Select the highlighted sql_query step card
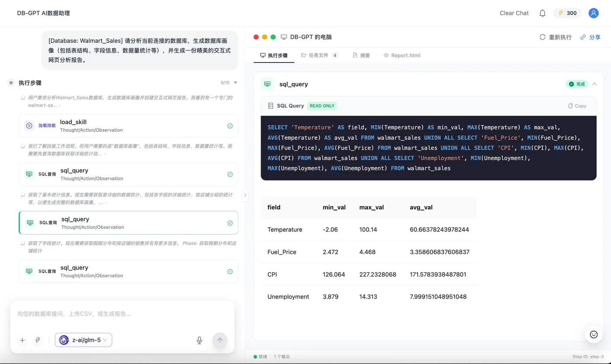This screenshot has height=364, width=611. point(128,223)
